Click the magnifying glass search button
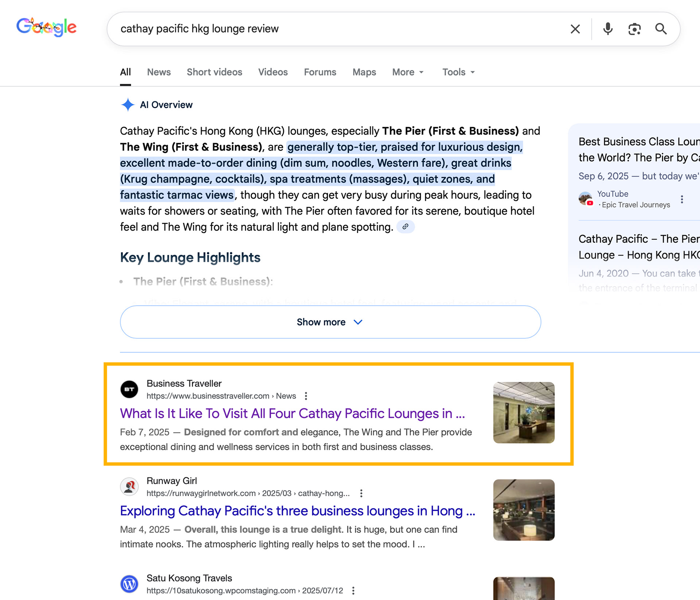700x600 pixels. pyautogui.click(x=661, y=29)
